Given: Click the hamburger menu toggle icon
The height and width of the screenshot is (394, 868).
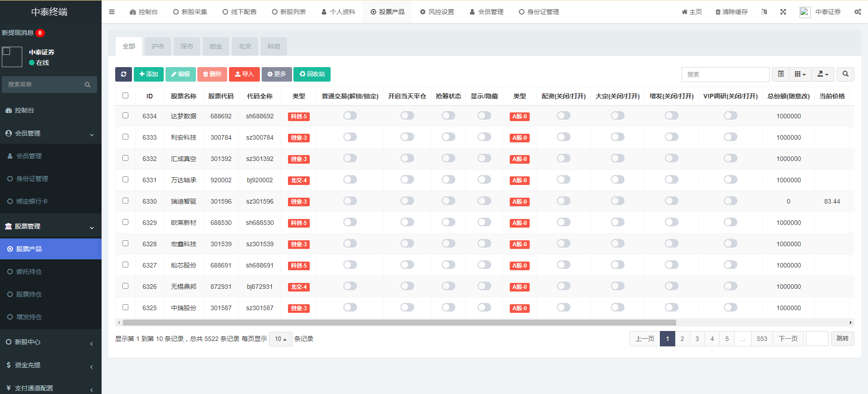Looking at the screenshot, I should pyautogui.click(x=112, y=12).
